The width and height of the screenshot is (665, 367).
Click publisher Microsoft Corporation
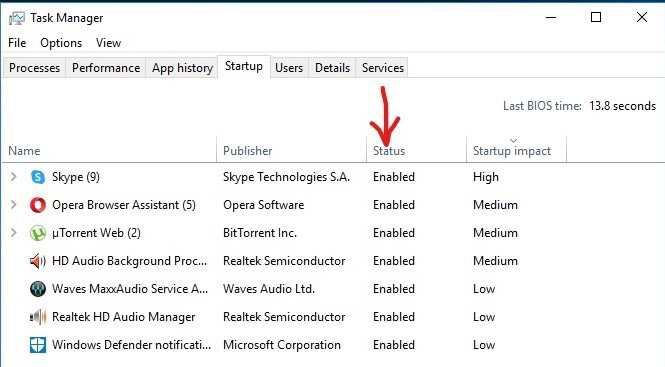pyautogui.click(x=282, y=345)
